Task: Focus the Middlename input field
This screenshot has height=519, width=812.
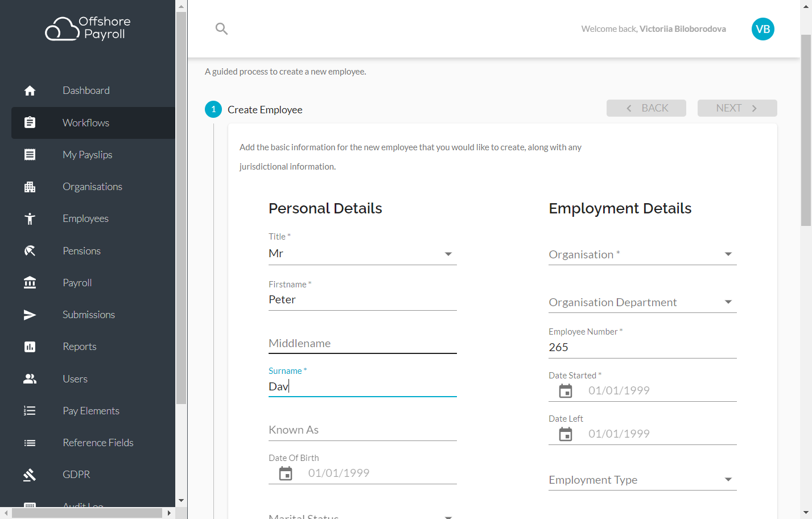Action: tap(362, 343)
